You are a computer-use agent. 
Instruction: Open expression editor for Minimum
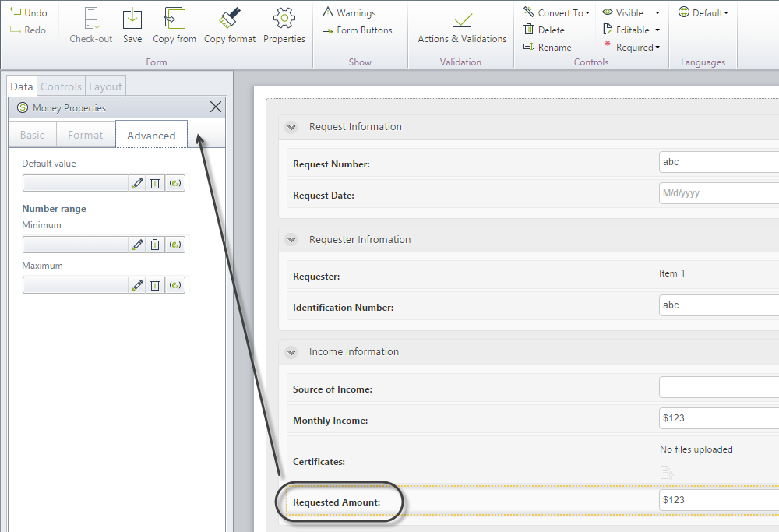point(174,245)
